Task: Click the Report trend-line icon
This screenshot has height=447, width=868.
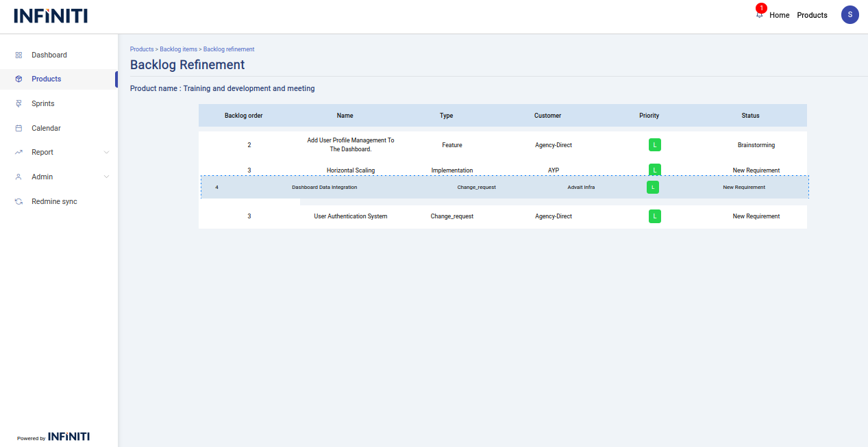Action: (x=19, y=153)
